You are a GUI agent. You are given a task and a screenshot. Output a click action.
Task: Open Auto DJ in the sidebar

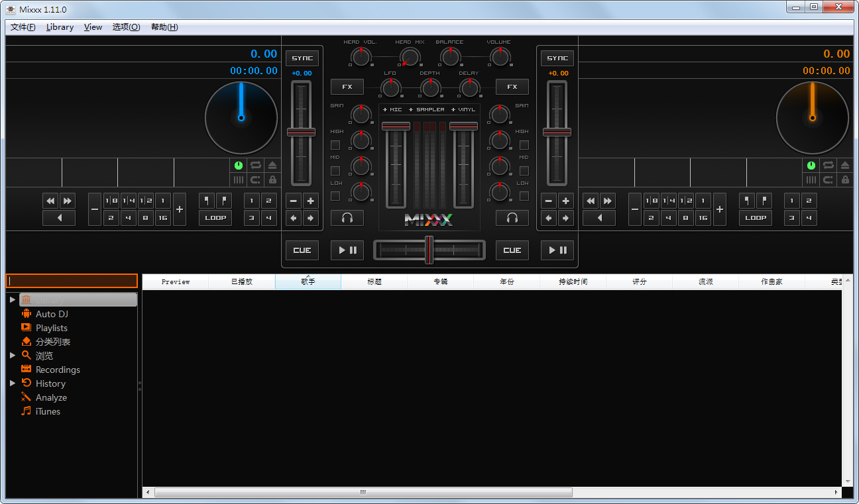pos(52,314)
